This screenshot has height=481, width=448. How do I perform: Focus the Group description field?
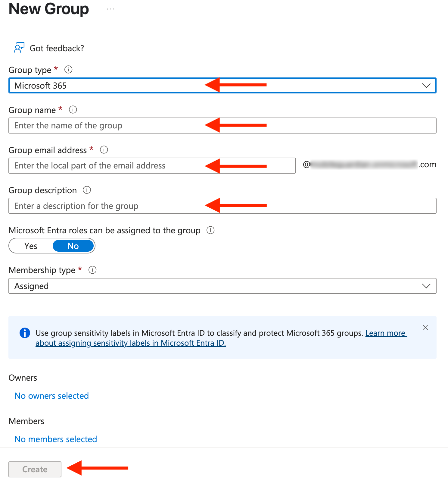(222, 206)
